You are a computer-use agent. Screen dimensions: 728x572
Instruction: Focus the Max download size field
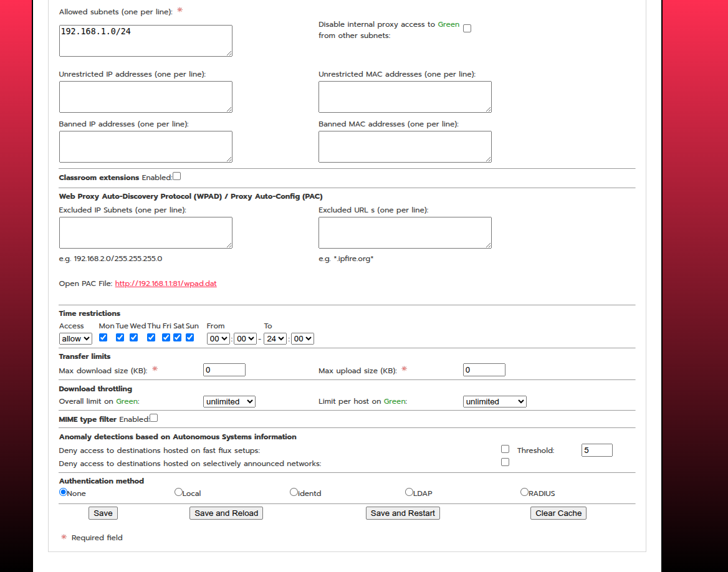[224, 370]
